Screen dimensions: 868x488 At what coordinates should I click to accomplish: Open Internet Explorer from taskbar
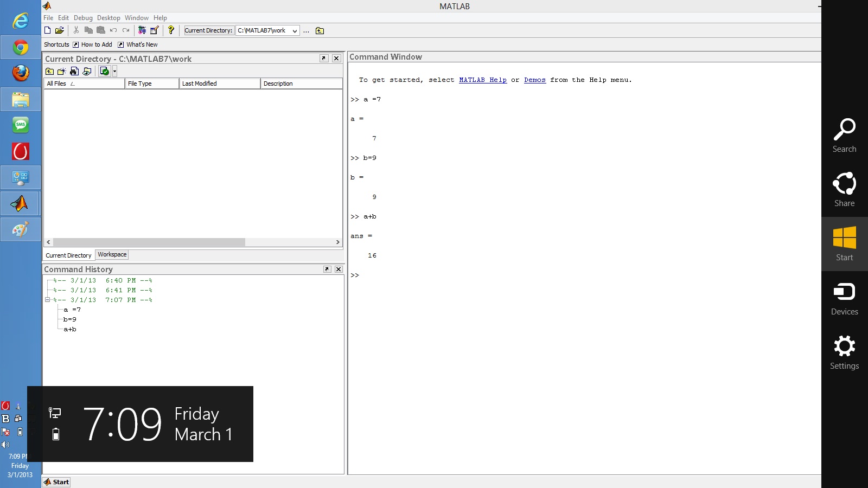pos(21,21)
